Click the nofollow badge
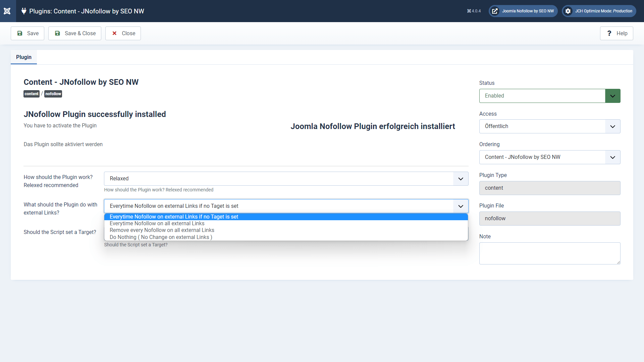The image size is (644, 362). (53, 94)
